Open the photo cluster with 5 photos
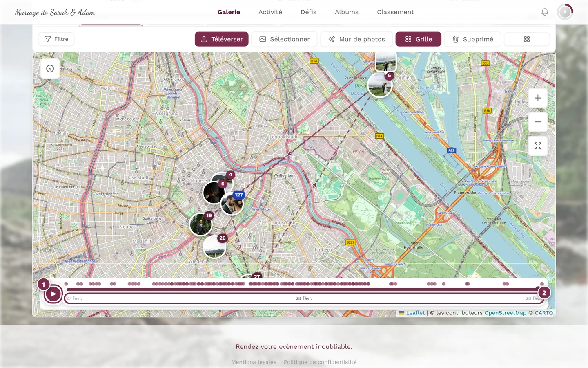The height and width of the screenshot is (368, 588). click(x=214, y=192)
